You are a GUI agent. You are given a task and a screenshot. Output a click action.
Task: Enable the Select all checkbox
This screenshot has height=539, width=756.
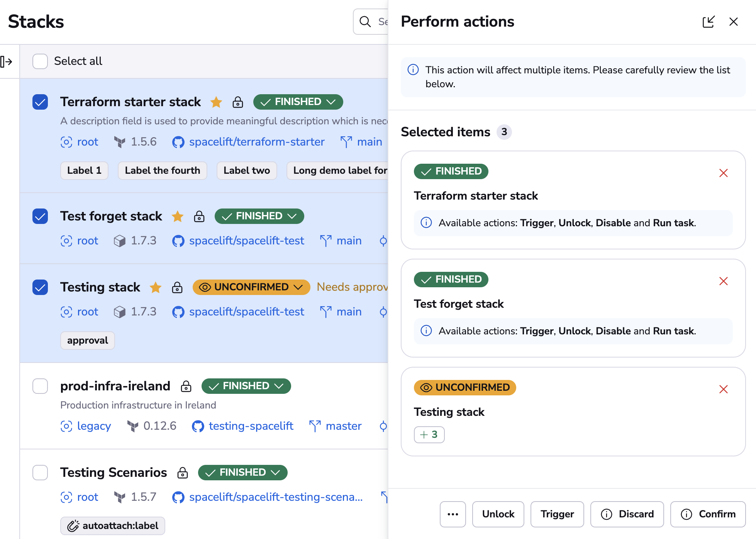click(x=40, y=61)
